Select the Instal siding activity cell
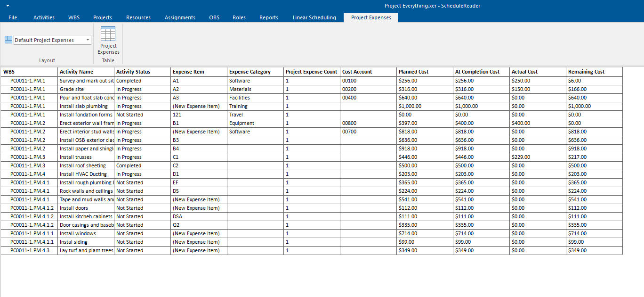 pyautogui.click(x=86, y=242)
